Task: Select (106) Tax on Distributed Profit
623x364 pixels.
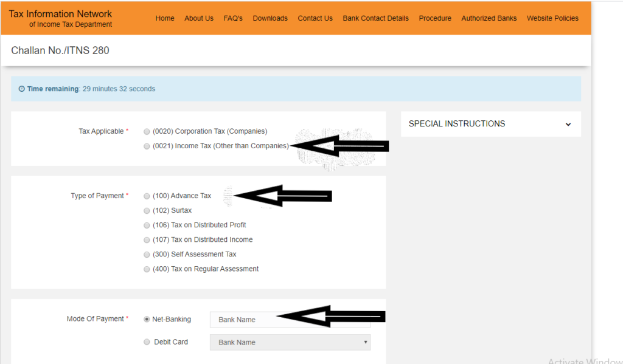Action: click(147, 225)
